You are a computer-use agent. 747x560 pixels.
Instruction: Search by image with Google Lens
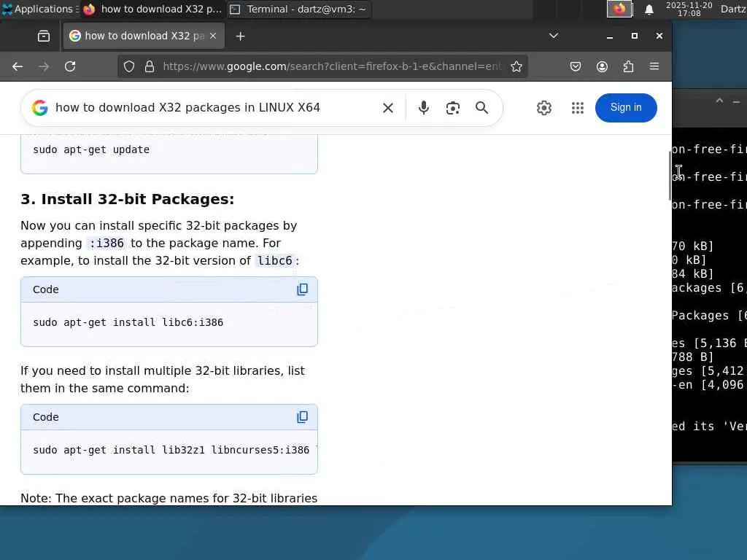click(452, 108)
